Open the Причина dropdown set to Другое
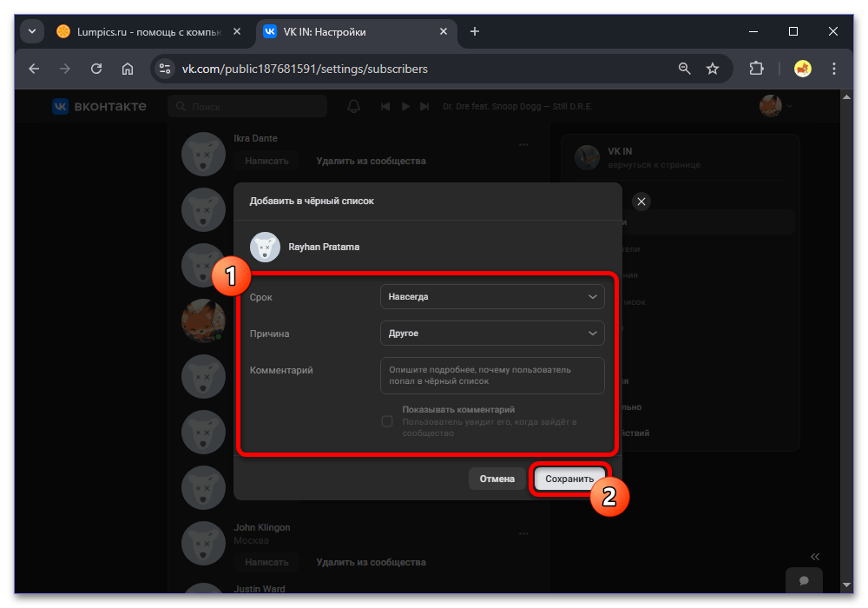The image size is (868, 608). coord(492,334)
